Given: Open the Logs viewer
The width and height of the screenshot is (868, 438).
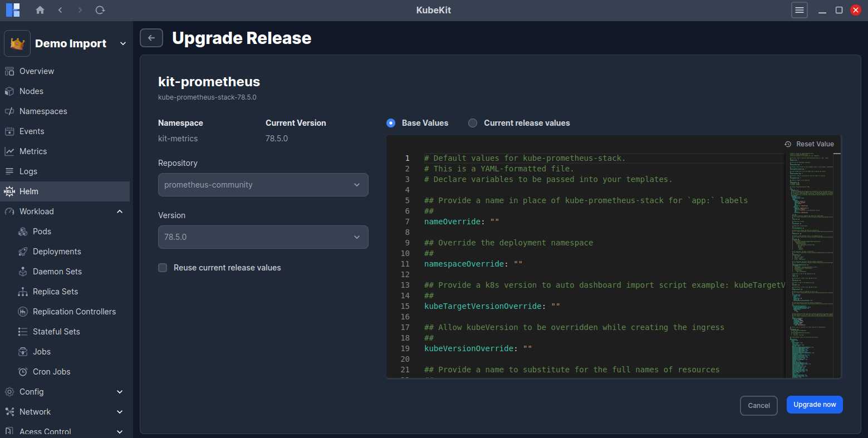Looking at the screenshot, I should coord(9,171).
